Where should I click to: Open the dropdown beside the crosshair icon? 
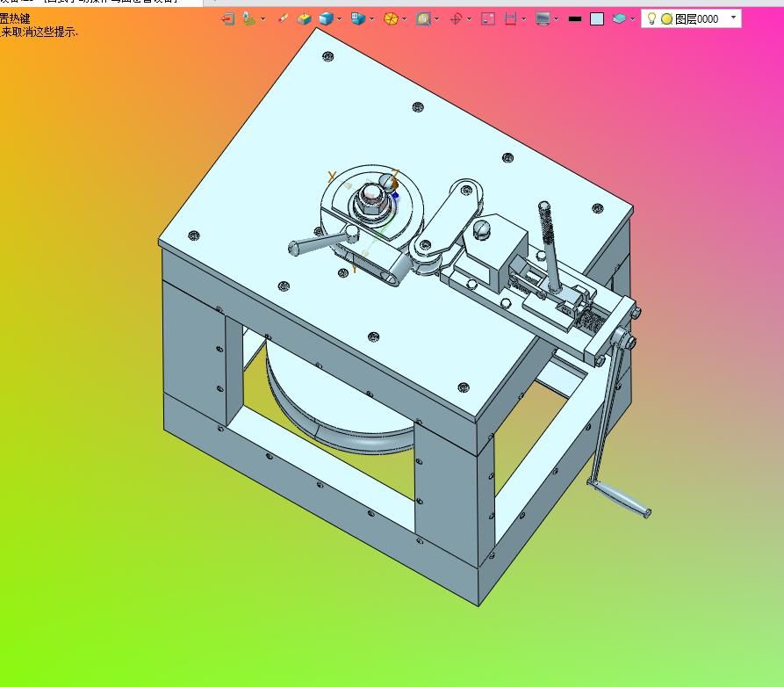click(469, 19)
